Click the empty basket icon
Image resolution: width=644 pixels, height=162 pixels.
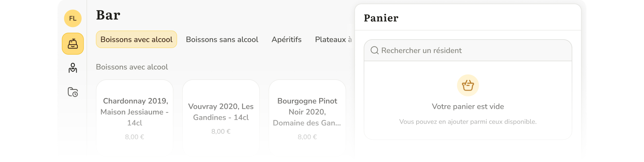coord(468,85)
